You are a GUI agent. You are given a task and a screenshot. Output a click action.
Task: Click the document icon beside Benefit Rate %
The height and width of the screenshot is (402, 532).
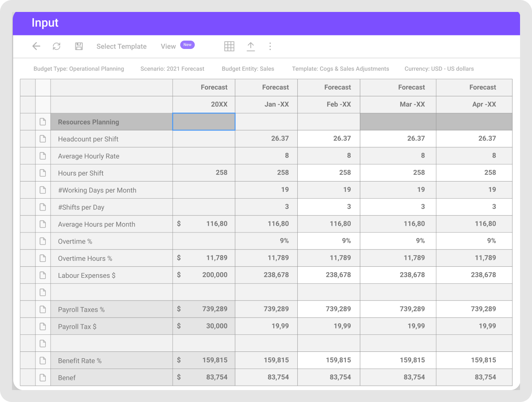tap(43, 360)
